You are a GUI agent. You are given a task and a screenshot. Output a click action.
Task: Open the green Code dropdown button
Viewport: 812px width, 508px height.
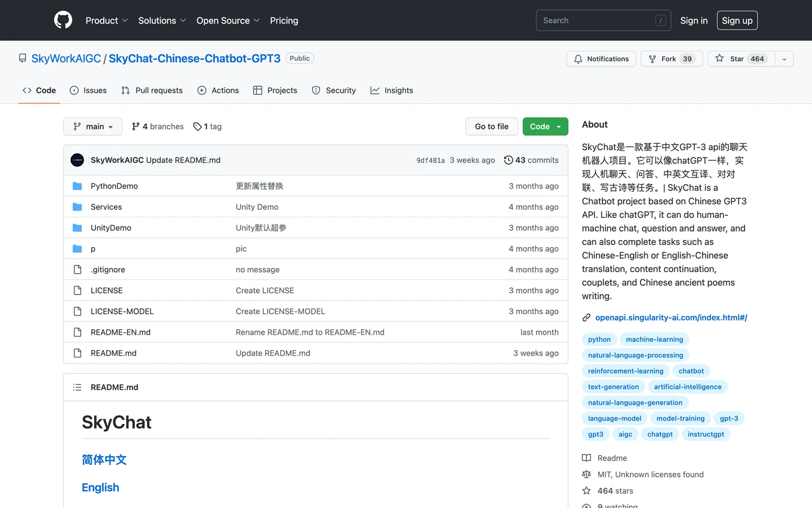pos(545,126)
